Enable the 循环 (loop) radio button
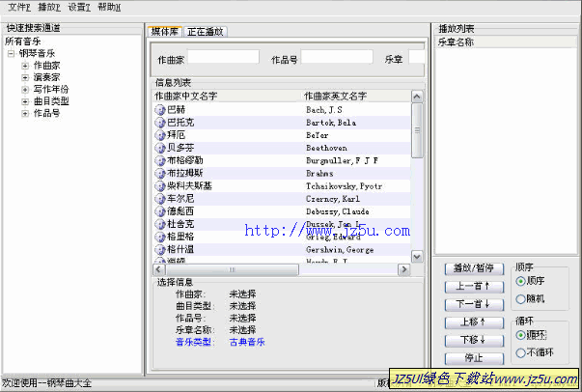 pos(521,334)
